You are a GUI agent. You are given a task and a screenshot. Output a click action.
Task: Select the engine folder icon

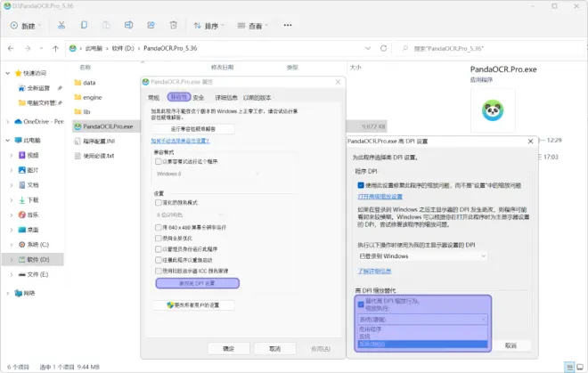click(78, 97)
